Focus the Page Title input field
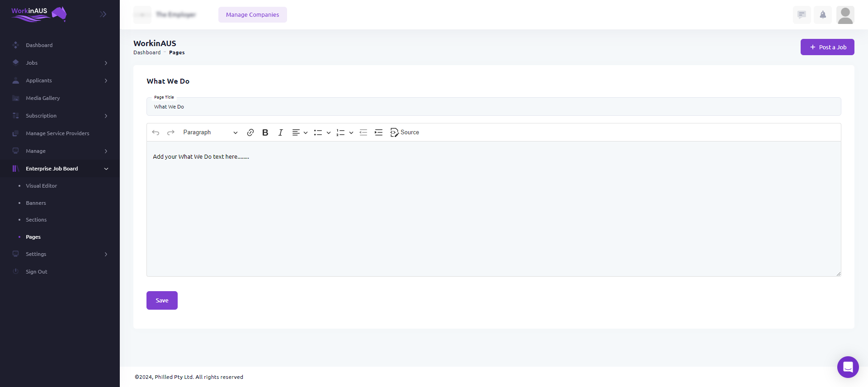868x387 pixels. point(494,107)
